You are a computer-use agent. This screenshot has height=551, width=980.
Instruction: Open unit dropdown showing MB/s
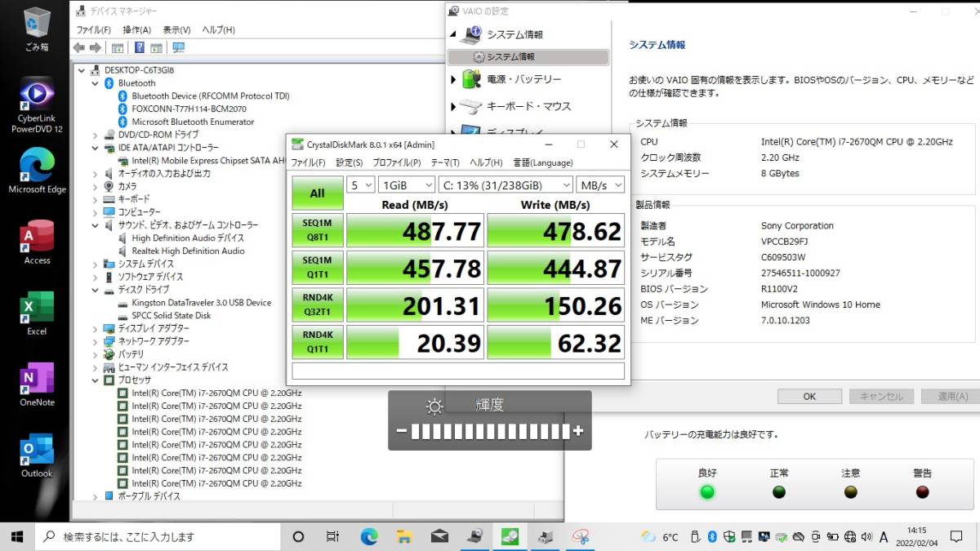tap(600, 184)
